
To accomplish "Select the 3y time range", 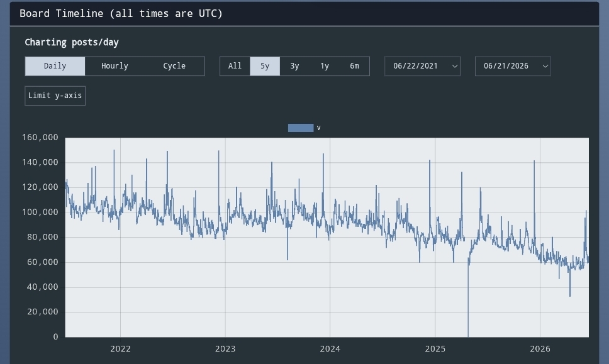I will coord(294,66).
